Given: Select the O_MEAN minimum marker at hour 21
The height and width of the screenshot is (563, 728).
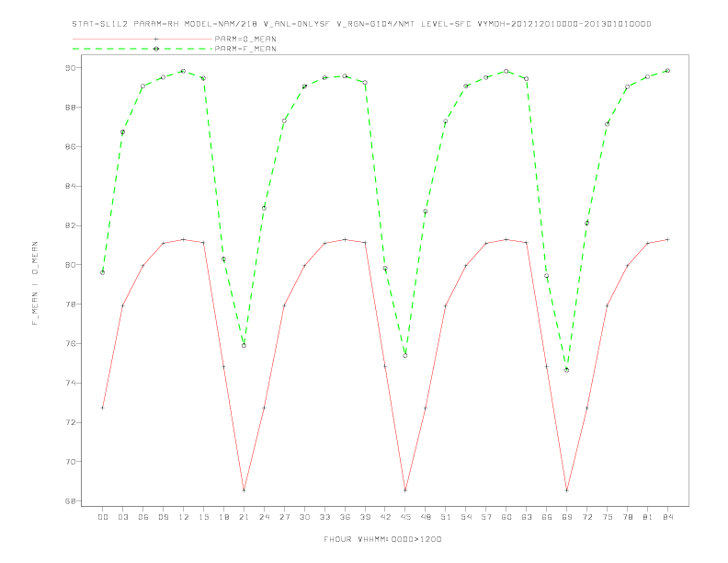Looking at the screenshot, I should tap(244, 490).
